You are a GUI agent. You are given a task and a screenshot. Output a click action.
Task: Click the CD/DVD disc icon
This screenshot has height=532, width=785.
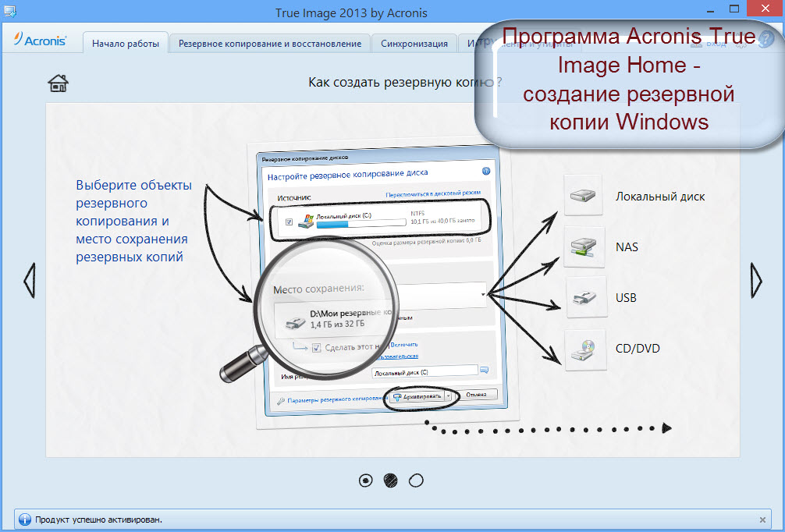[584, 349]
